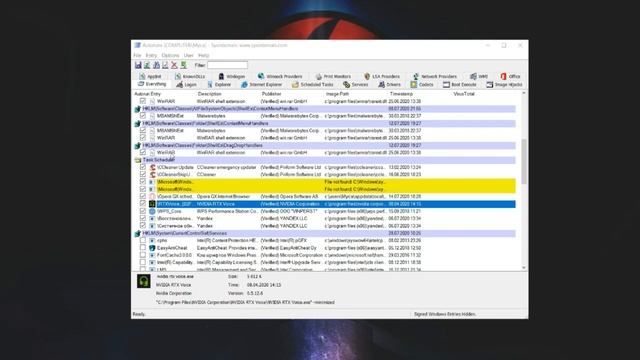Open the Help menu
Image resolution: width=640 pixels, height=360 pixels.
point(203,56)
